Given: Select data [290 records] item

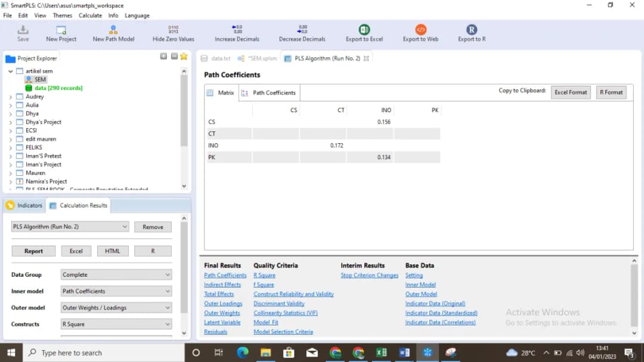Looking at the screenshot, I should [x=54, y=88].
